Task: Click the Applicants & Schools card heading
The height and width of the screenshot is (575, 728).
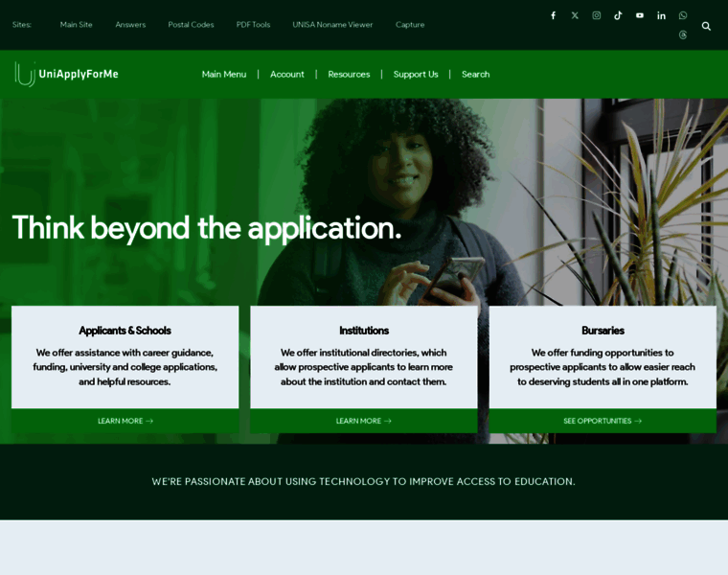Action: click(125, 331)
